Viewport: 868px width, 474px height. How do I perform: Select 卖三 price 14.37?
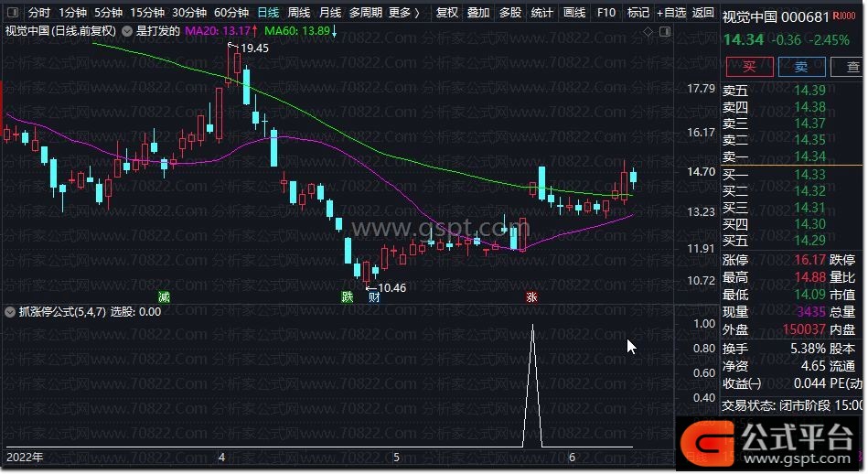coord(809,124)
